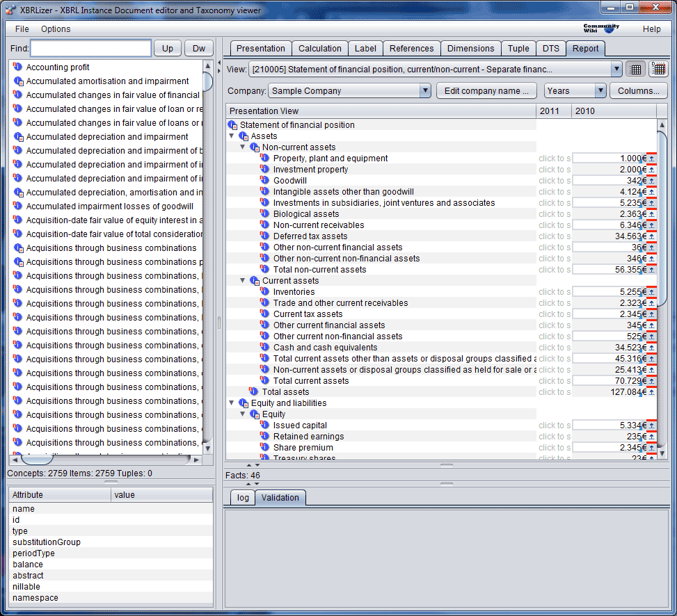Click the icon beside Accumulated impairment losses of goodwill
Image resolution: width=677 pixels, height=616 pixels.
click(18, 206)
